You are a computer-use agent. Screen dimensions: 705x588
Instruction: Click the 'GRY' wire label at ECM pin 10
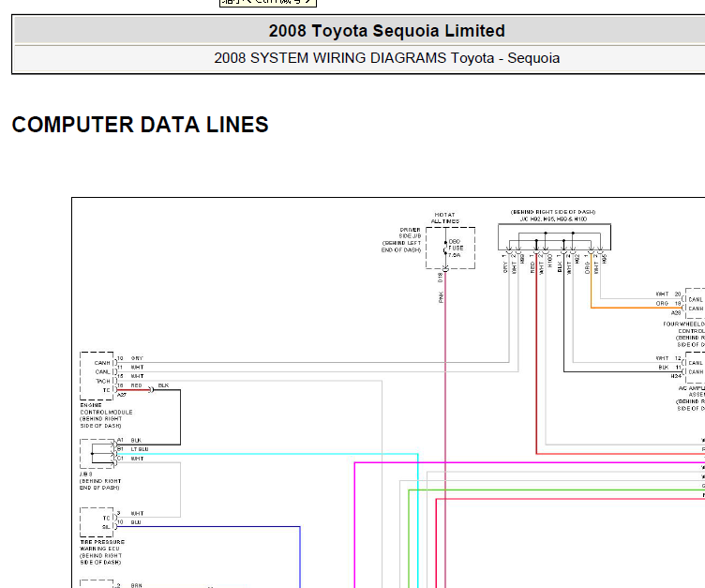pyautogui.click(x=137, y=358)
